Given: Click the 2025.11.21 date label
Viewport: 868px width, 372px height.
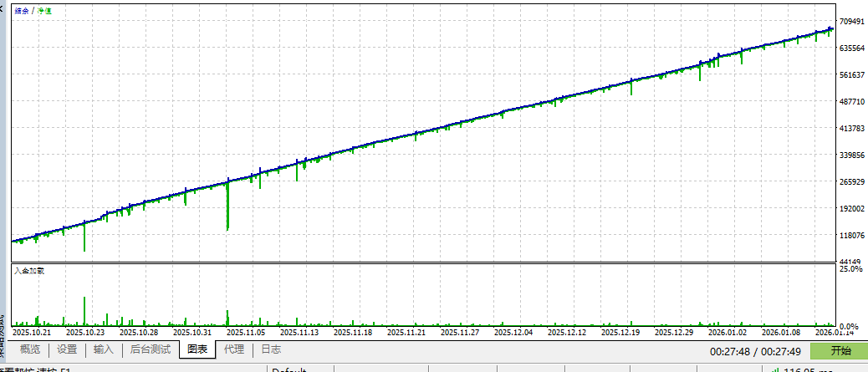Looking at the screenshot, I should 406,333.
